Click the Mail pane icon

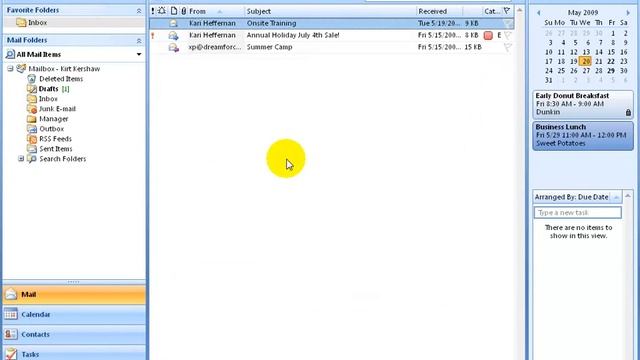click(11, 294)
